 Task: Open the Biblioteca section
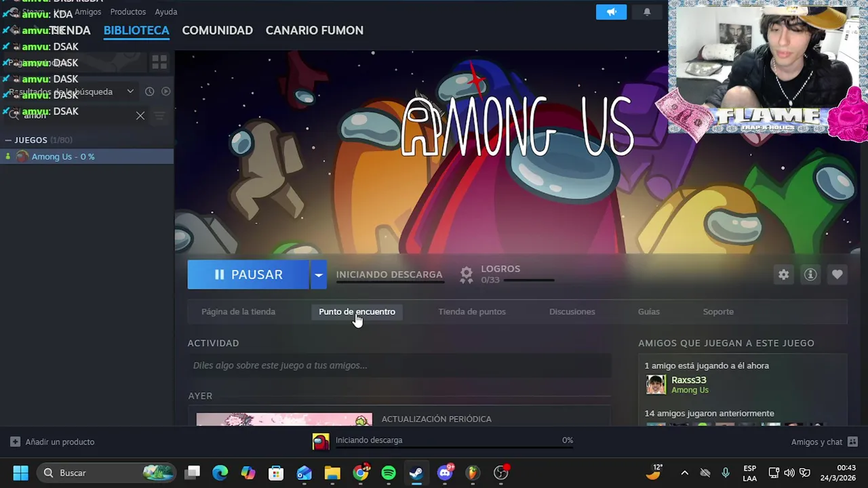[x=136, y=30]
